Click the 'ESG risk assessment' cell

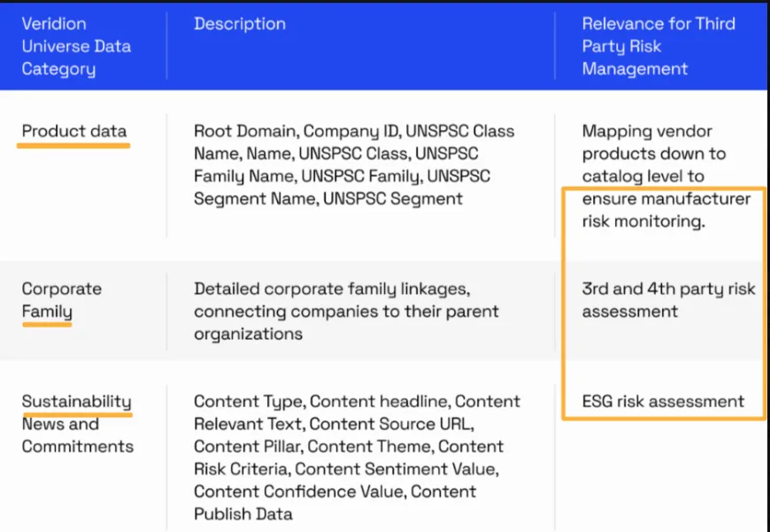(x=663, y=401)
